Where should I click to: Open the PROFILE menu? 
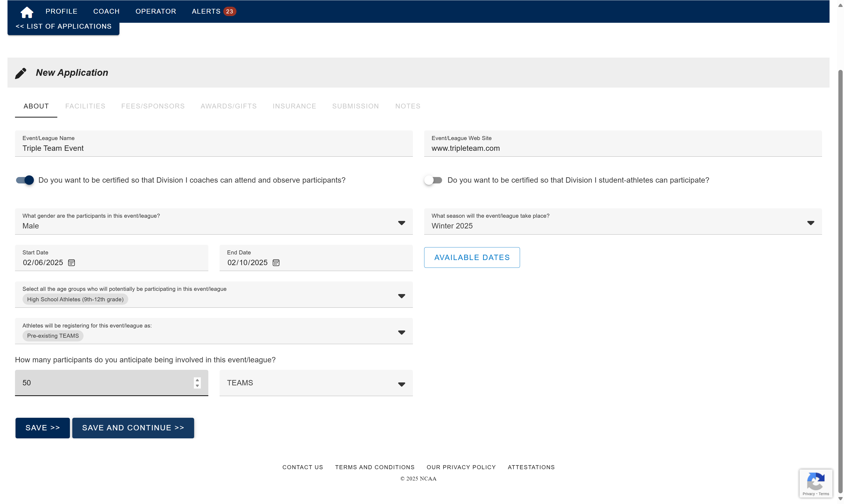click(61, 11)
